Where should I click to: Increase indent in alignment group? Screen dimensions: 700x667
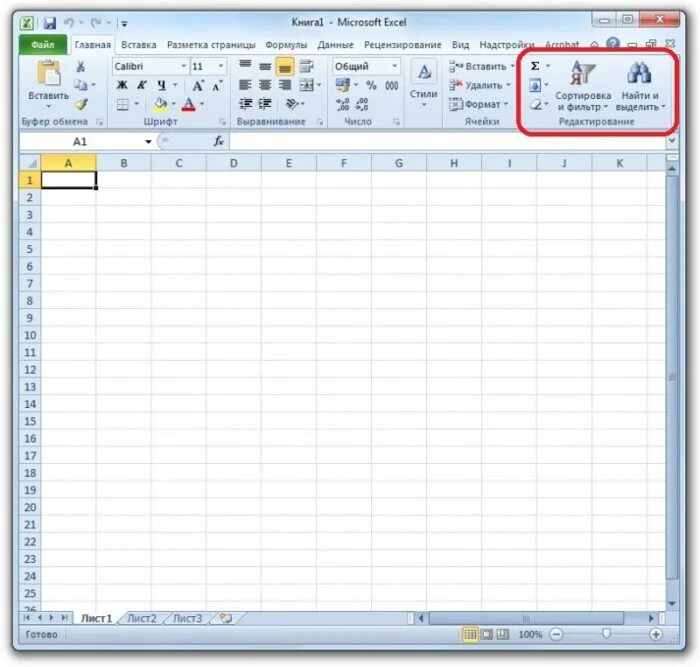[x=265, y=104]
